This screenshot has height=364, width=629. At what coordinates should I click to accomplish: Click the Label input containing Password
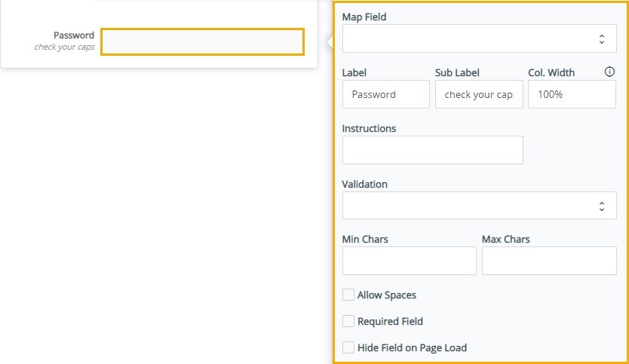pyautogui.click(x=386, y=94)
